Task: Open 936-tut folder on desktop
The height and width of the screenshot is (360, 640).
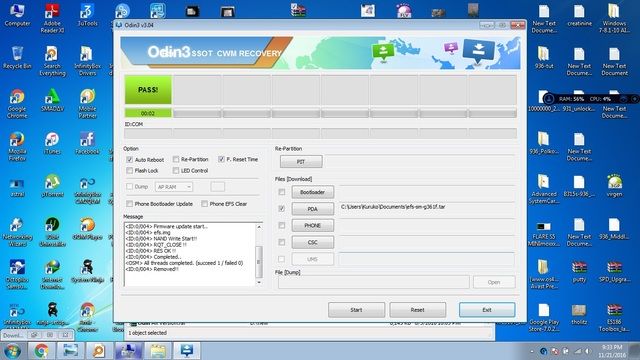Action: pyautogui.click(x=544, y=58)
